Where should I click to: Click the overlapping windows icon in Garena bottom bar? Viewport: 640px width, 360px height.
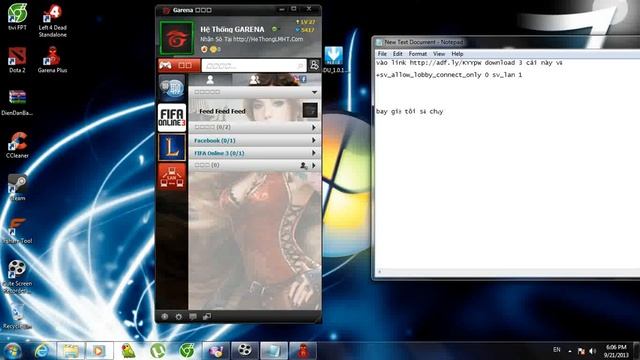pyautogui.click(x=207, y=316)
